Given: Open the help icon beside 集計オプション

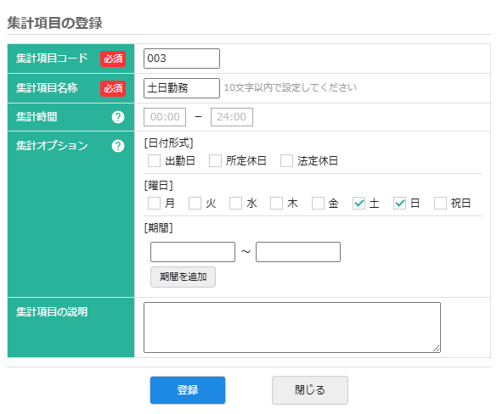Looking at the screenshot, I should click(x=118, y=146).
